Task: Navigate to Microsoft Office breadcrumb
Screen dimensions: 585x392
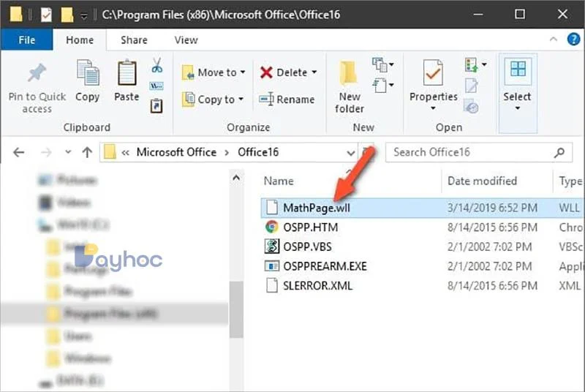Action: point(176,152)
